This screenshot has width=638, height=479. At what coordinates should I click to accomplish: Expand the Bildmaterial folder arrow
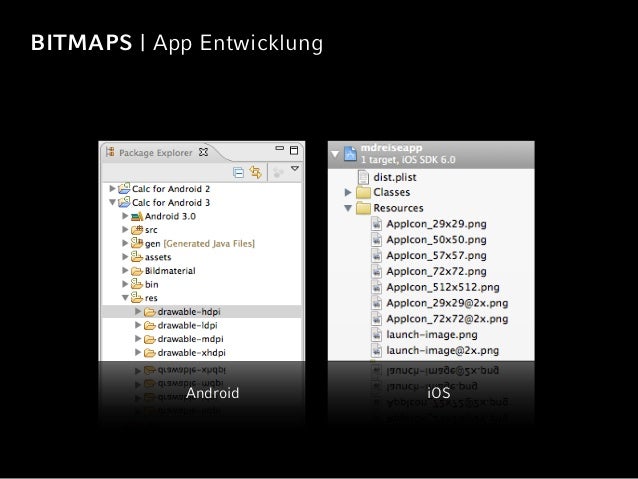tap(125, 270)
